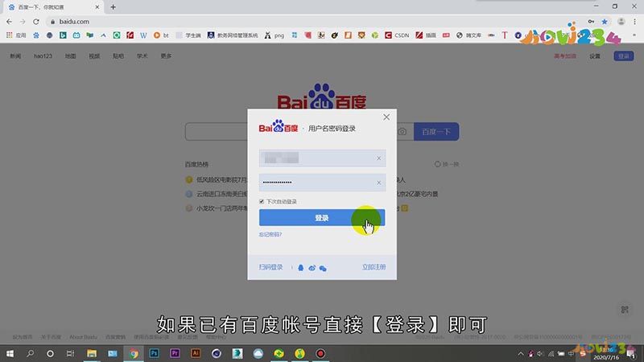644x362 pixels.
Task: Log in with the Weibo icon
Action: [312, 268]
